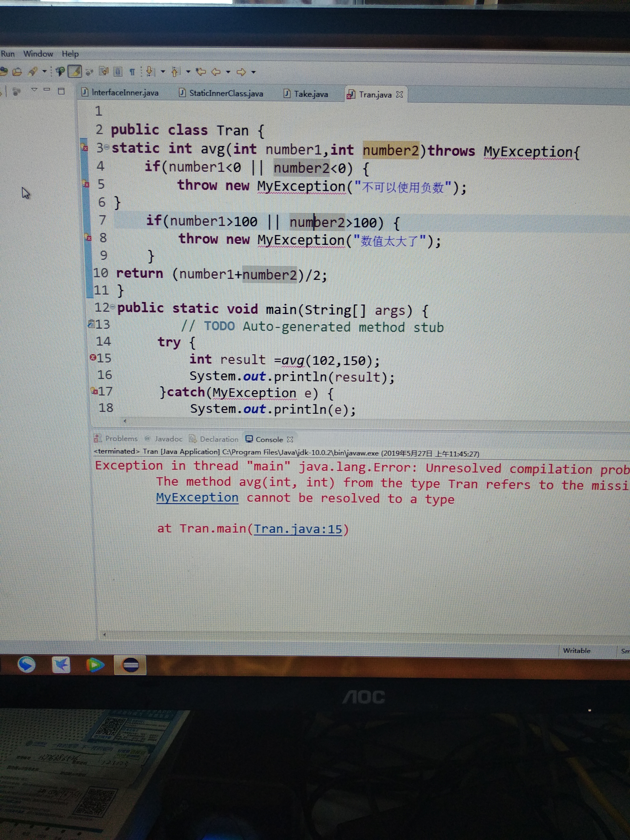The height and width of the screenshot is (840, 630).
Task: Expand the Search dropdown arrow
Action: [x=45, y=71]
